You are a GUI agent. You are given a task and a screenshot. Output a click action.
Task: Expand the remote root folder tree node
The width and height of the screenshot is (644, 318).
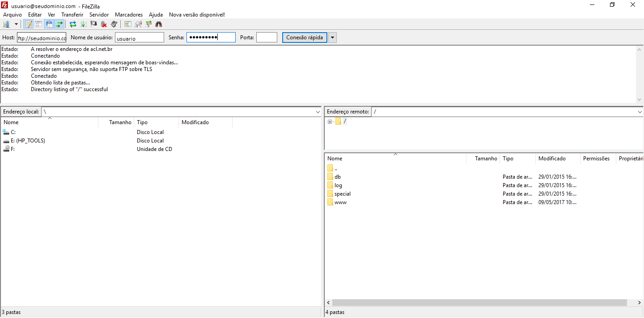tap(330, 121)
